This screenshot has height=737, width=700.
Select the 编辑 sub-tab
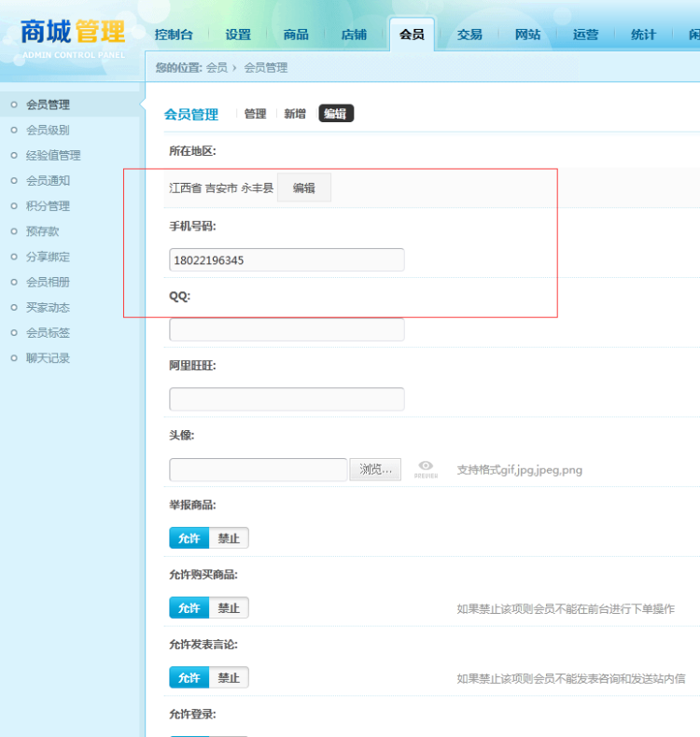click(x=336, y=113)
